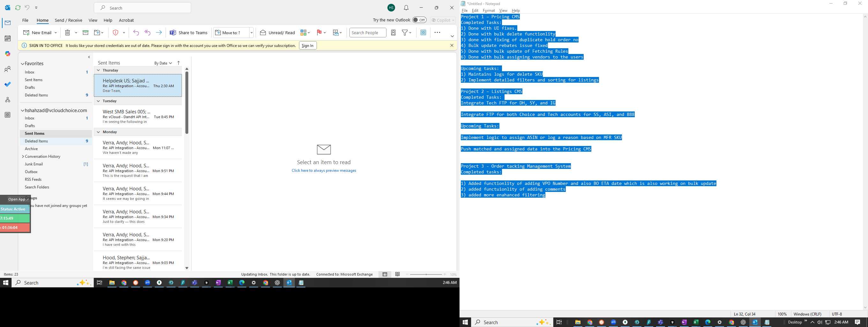Open the Delete dropdown arrow

[x=76, y=33]
